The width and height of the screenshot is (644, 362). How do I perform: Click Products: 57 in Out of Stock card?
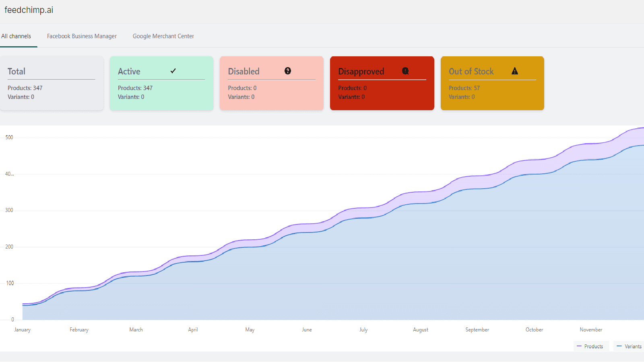464,88
